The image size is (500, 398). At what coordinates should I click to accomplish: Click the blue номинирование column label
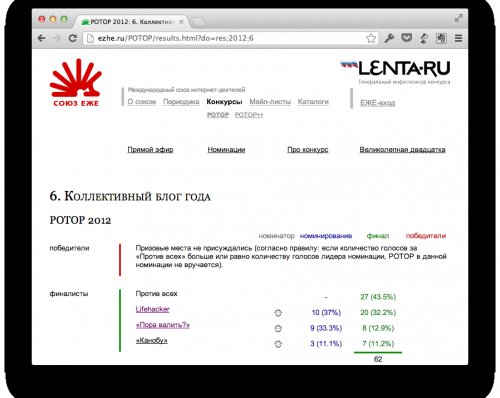(x=326, y=236)
